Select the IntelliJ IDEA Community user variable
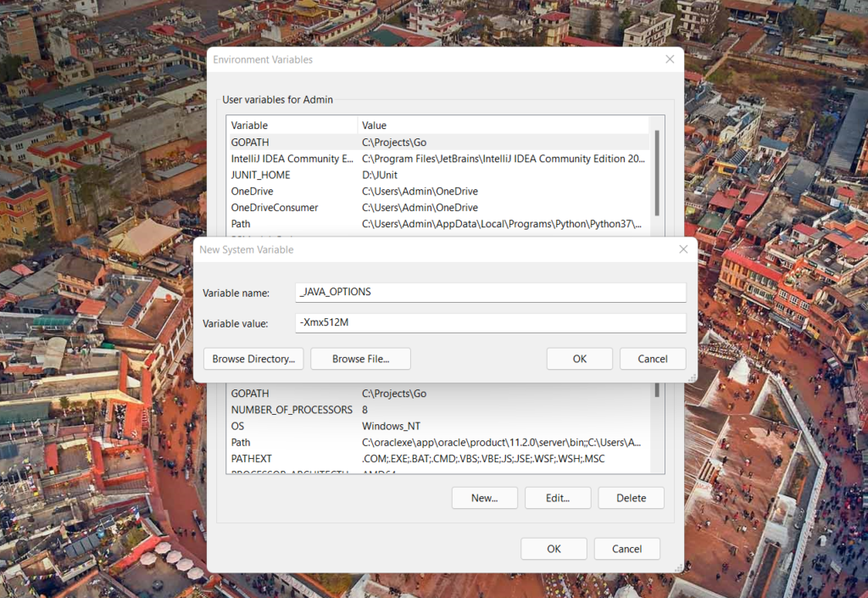The height and width of the screenshot is (598, 868). click(x=292, y=159)
